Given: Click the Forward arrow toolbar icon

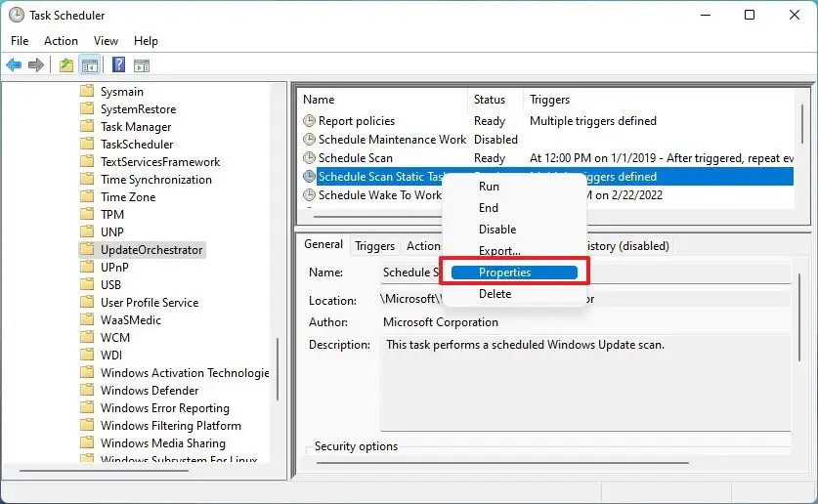Looking at the screenshot, I should pos(36,65).
